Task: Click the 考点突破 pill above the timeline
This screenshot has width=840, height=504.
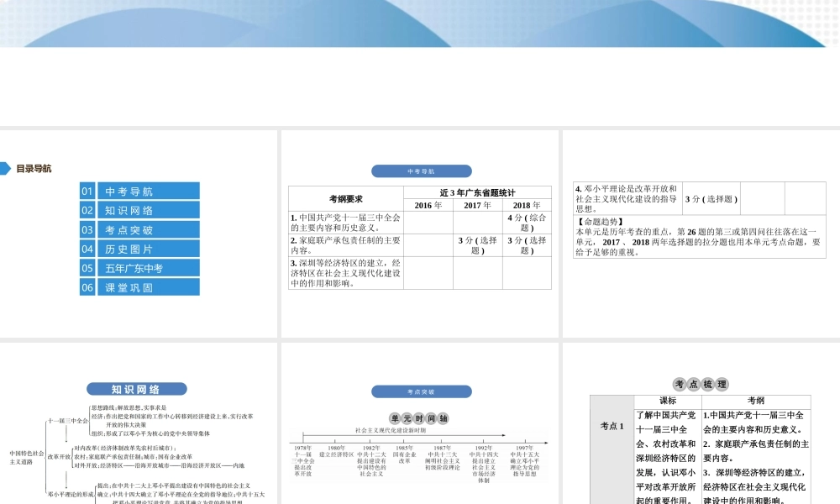Action: 421,392
